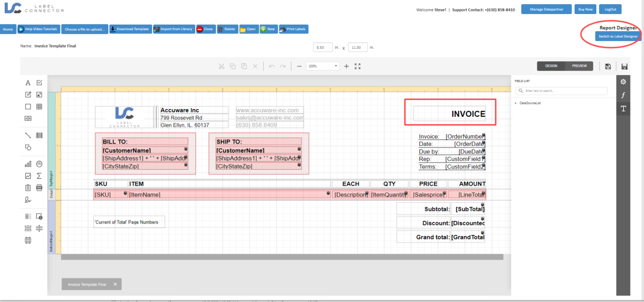Select the Check Box control in toolbox
This screenshot has height=302, width=644.
point(39,83)
